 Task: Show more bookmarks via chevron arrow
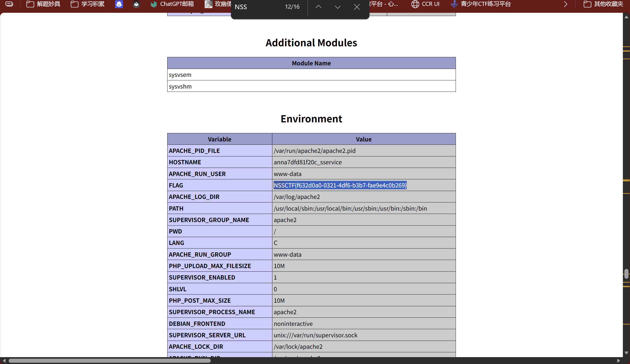pos(565,4)
